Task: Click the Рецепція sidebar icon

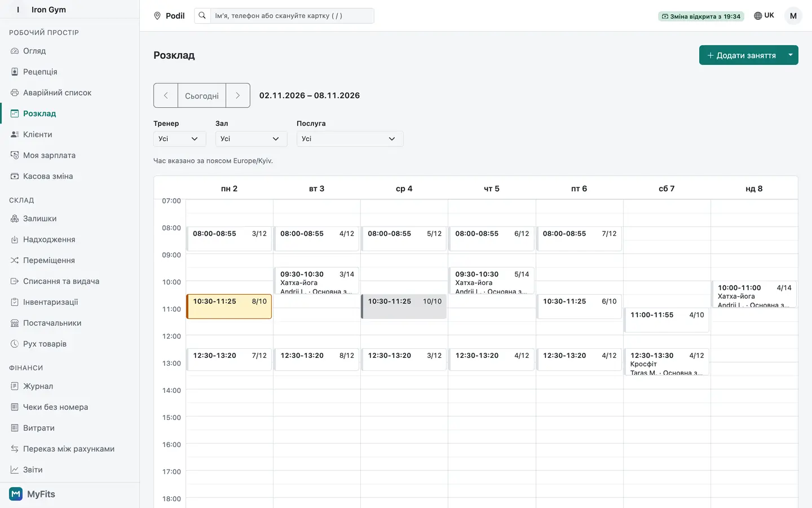Action: click(15, 72)
